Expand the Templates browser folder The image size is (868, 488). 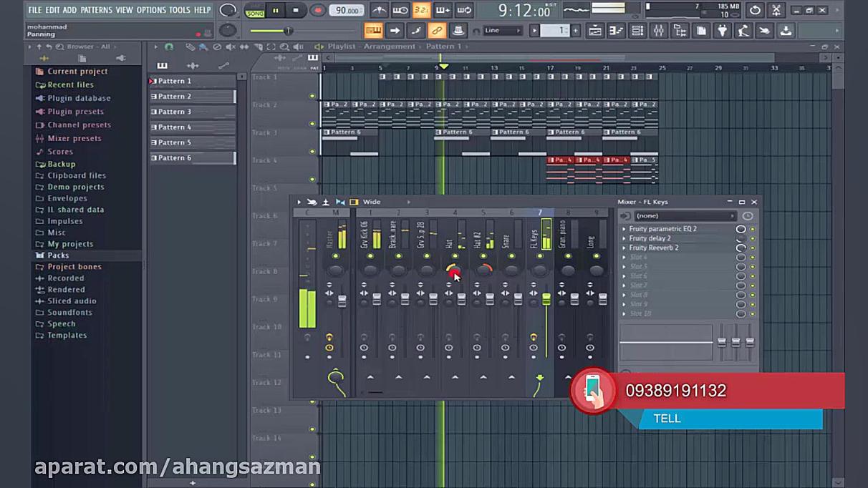pos(67,336)
